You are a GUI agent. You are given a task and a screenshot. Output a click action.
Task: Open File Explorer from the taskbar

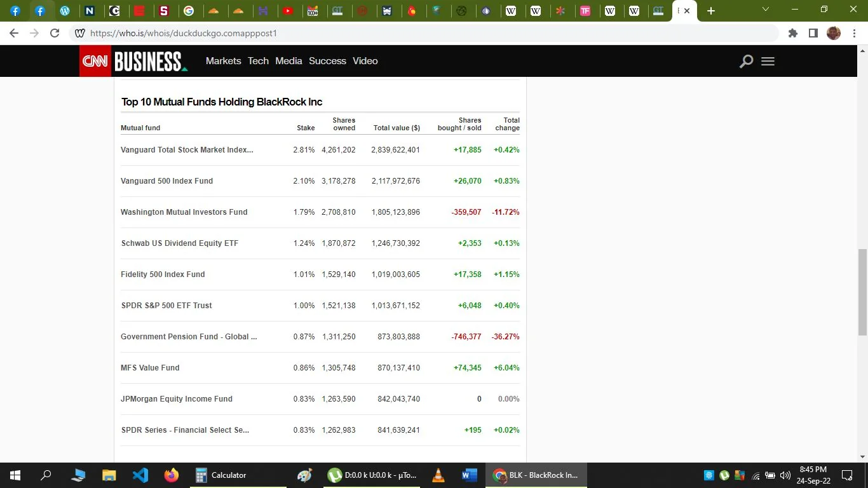[109, 475]
